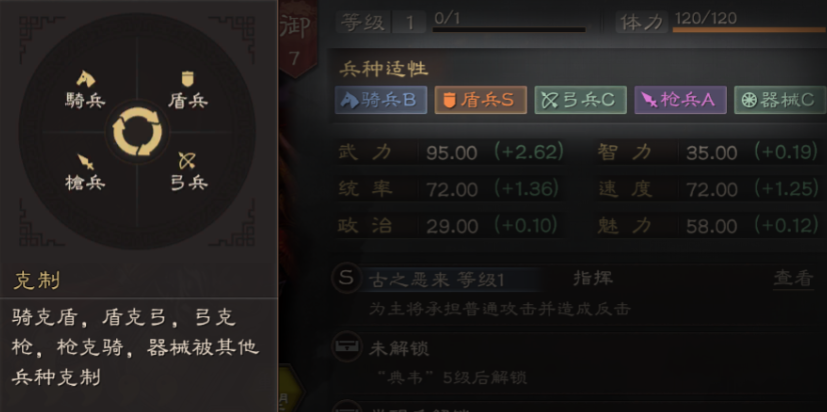Click the red 御 banner badge
Screen dimensions: 827x412
coord(298,38)
